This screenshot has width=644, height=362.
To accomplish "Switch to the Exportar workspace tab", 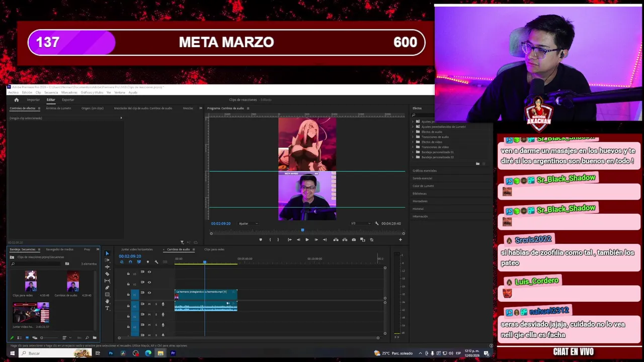I will (68, 100).
